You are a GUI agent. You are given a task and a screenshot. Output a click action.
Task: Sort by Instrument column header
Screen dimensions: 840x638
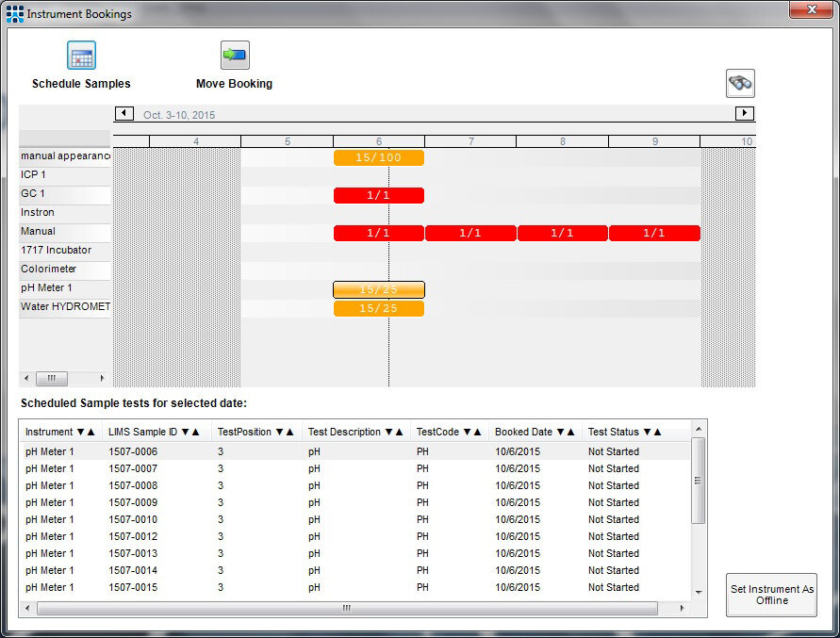59,432
